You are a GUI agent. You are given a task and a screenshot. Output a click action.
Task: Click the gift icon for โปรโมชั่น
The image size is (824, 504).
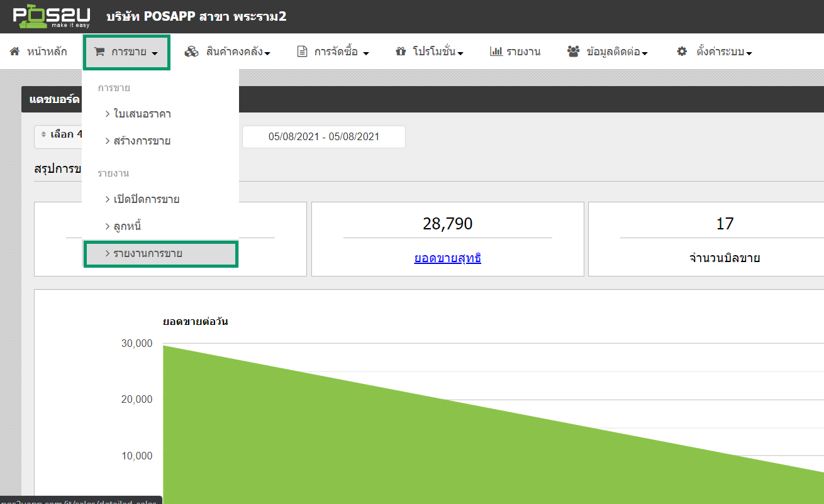coord(401,52)
